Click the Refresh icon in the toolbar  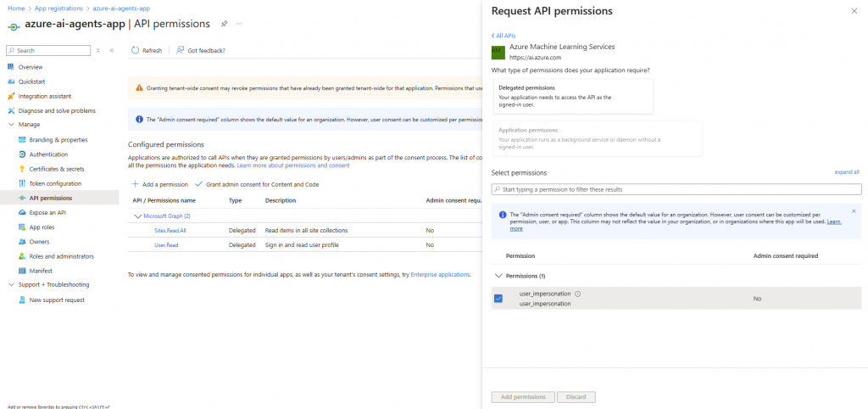click(136, 50)
